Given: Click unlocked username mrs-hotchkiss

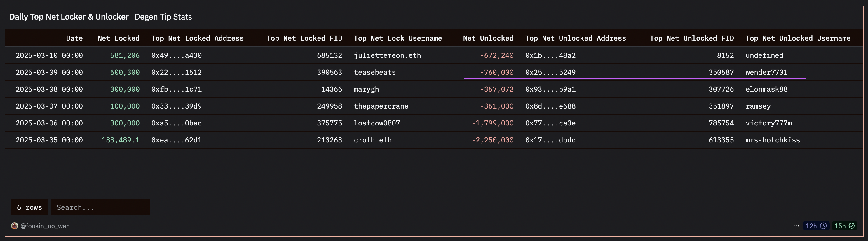Looking at the screenshot, I should pos(773,140).
